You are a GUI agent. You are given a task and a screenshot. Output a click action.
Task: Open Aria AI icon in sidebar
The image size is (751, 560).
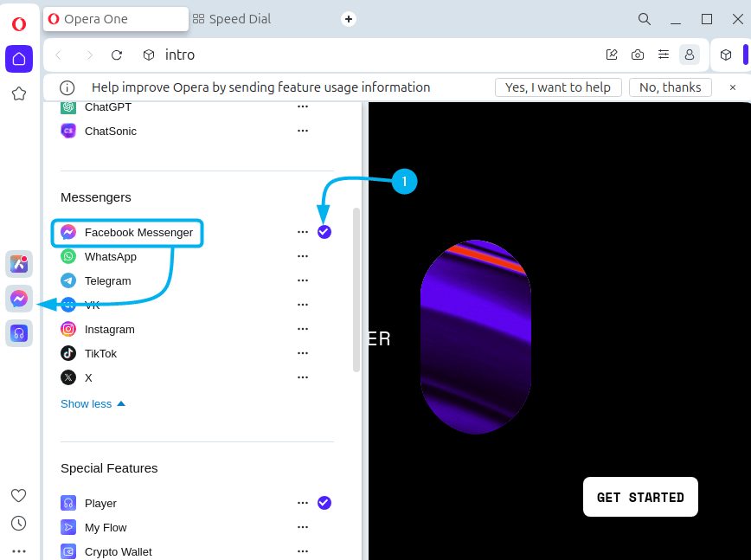pyautogui.click(x=19, y=264)
